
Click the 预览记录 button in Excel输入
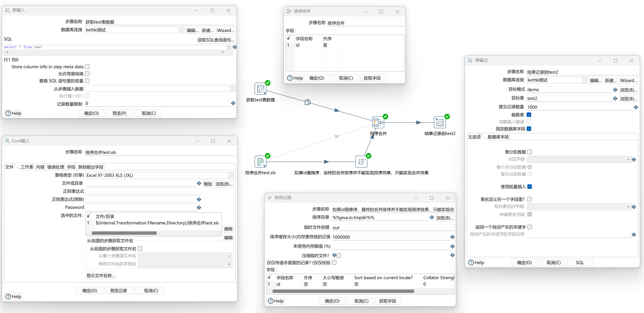[118, 291]
